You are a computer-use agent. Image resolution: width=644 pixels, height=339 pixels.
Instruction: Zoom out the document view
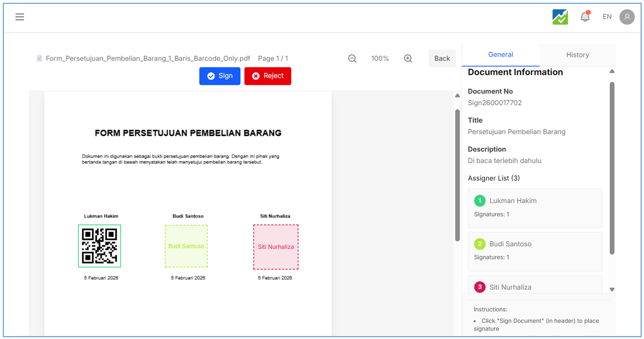tap(352, 58)
